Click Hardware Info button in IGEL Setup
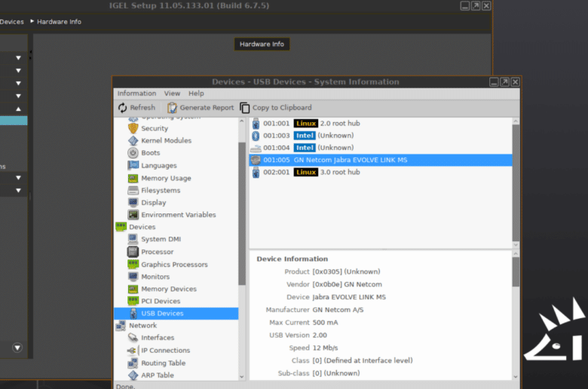Image resolution: width=588 pixels, height=389 pixels. point(262,44)
